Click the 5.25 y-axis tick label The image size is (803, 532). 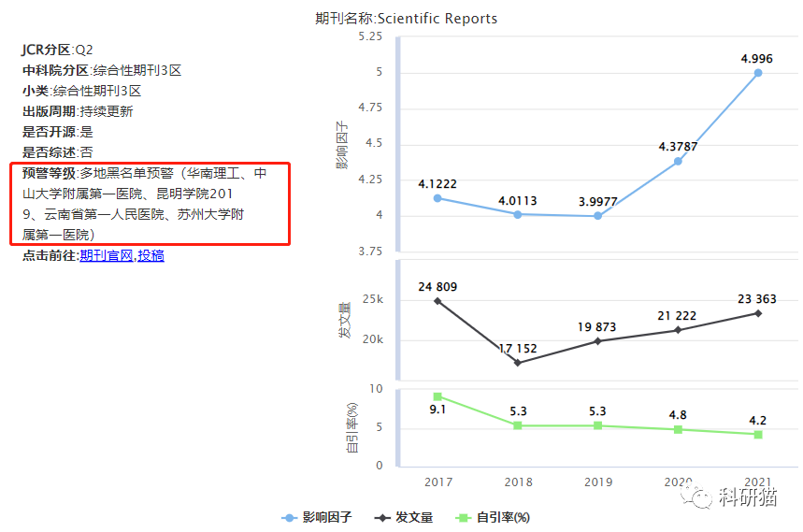coord(370,36)
